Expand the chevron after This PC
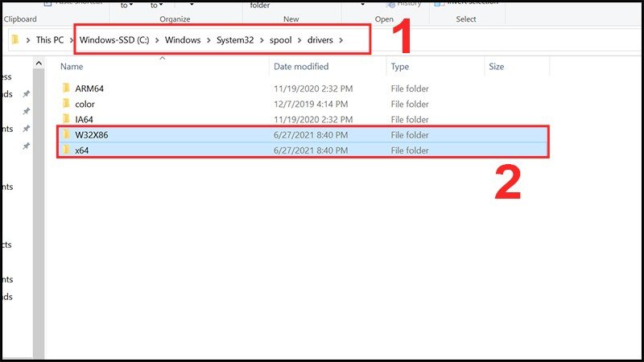644x362 pixels. pos(69,40)
